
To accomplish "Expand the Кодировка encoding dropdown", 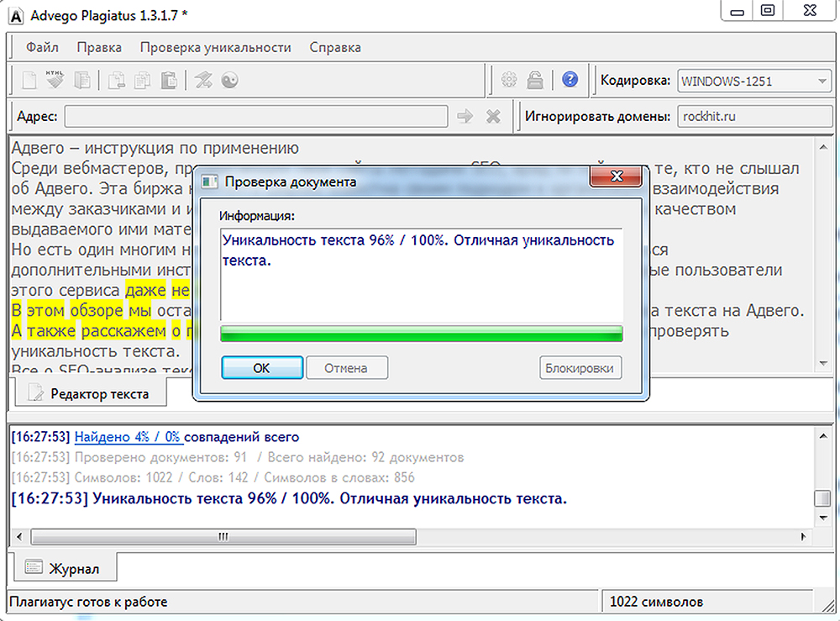I will [x=821, y=82].
